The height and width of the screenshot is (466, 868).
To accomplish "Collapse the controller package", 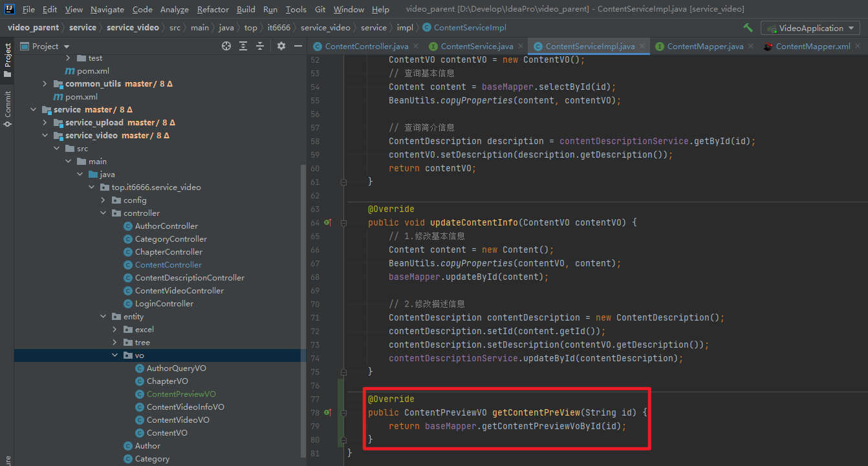I will click(x=103, y=213).
